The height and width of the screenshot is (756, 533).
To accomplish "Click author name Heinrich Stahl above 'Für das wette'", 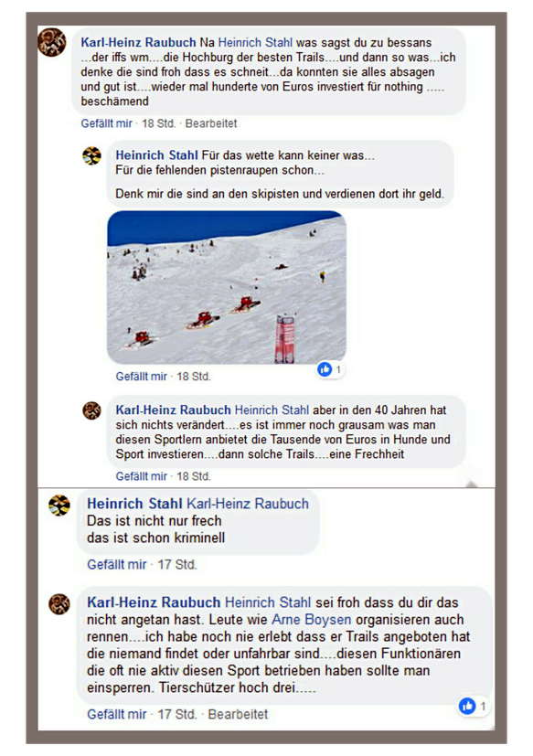I will (156, 155).
